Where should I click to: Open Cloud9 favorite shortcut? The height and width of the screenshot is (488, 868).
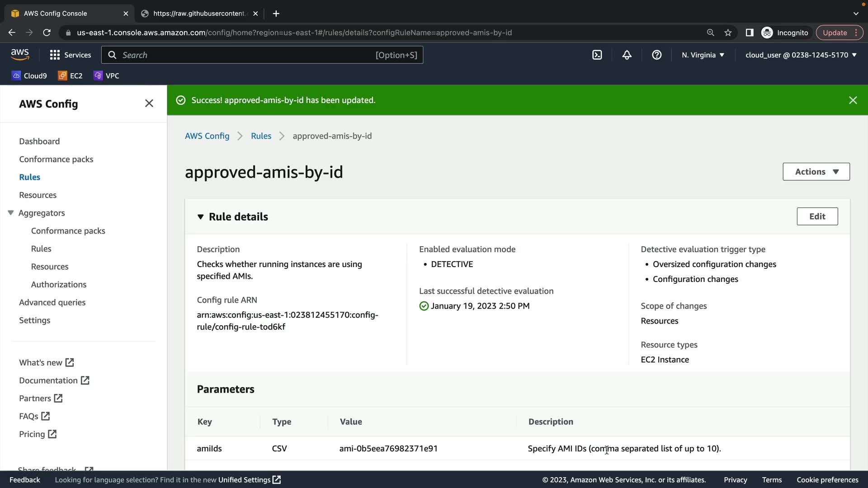(29, 76)
